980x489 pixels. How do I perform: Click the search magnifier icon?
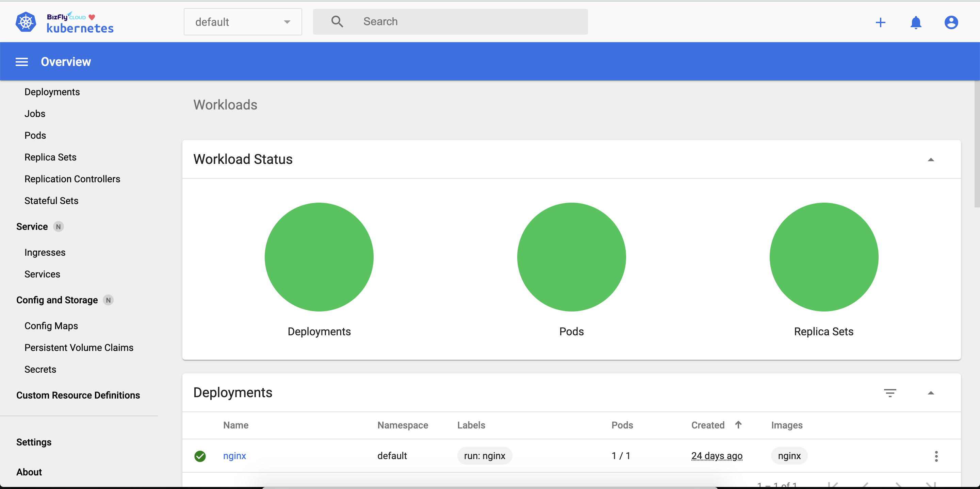point(337,22)
